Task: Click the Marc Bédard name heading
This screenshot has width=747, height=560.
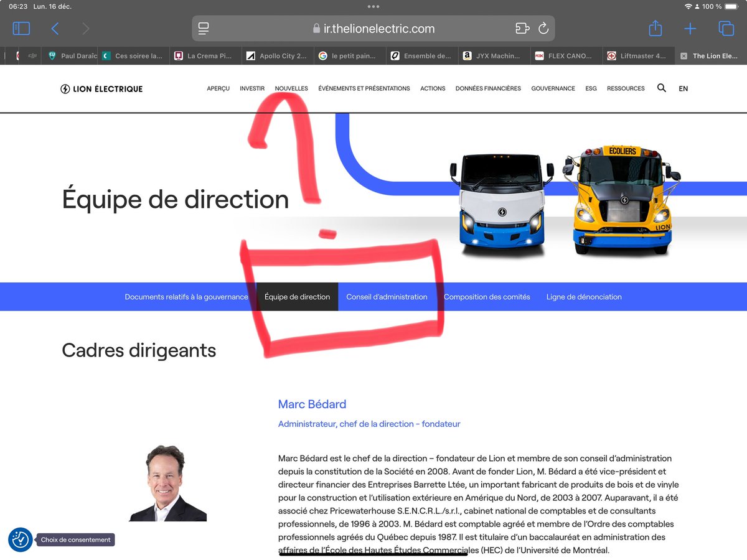Action: [312, 404]
